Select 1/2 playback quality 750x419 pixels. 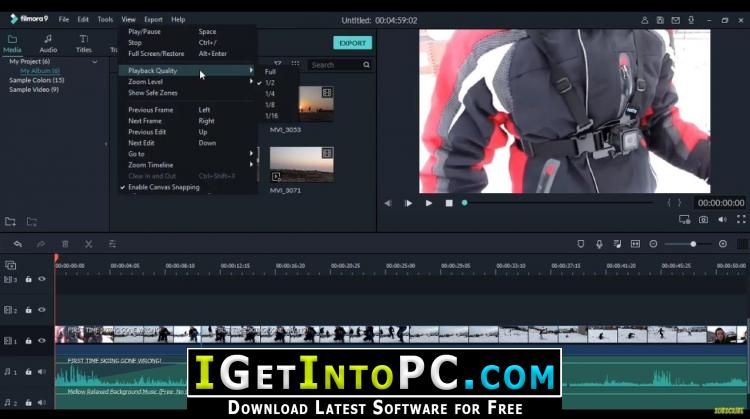pos(270,83)
